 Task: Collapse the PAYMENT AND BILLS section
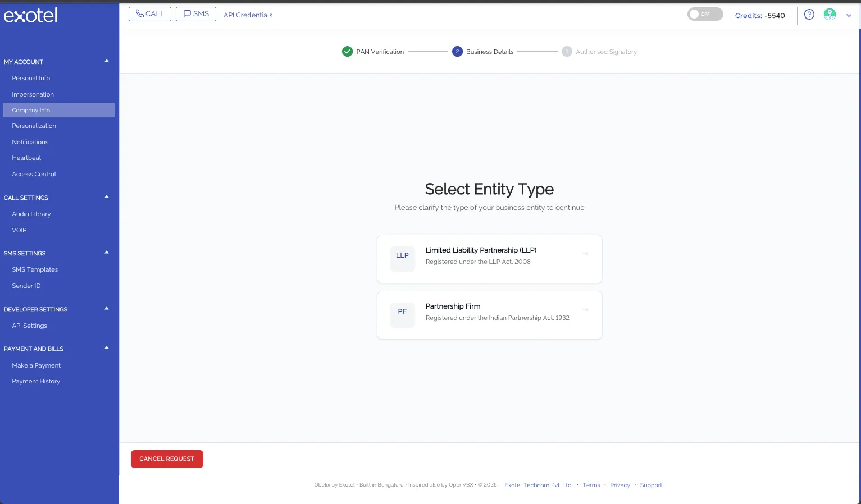(x=107, y=348)
